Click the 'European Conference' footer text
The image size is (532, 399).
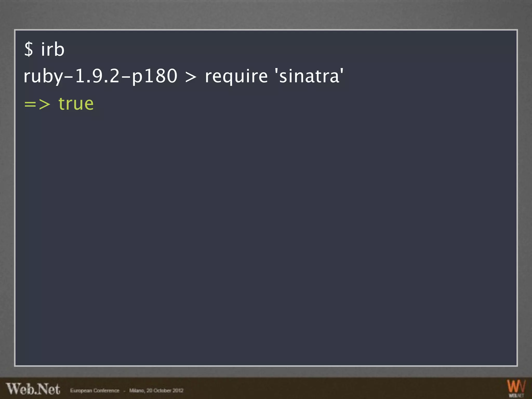pos(95,390)
